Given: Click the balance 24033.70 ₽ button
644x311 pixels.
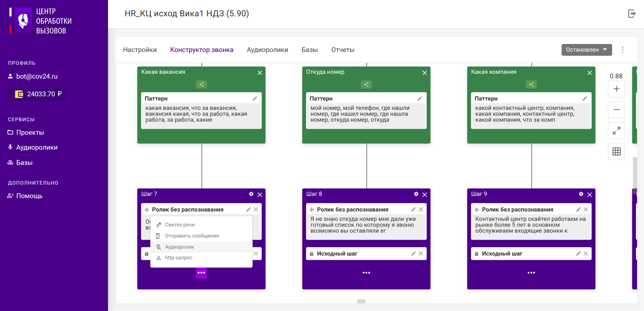Looking at the screenshot, I should [x=38, y=94].
